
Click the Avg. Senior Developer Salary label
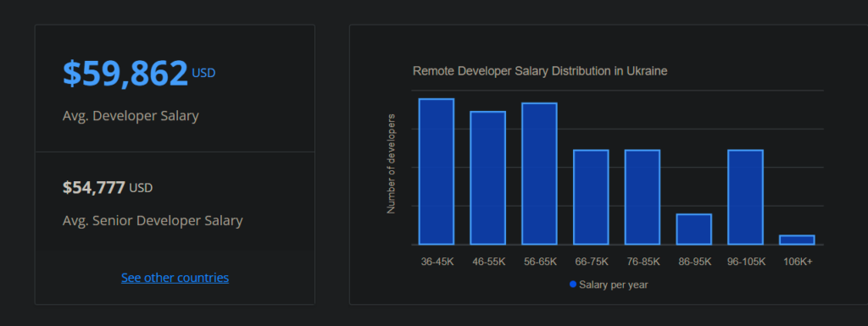[153, 221]
